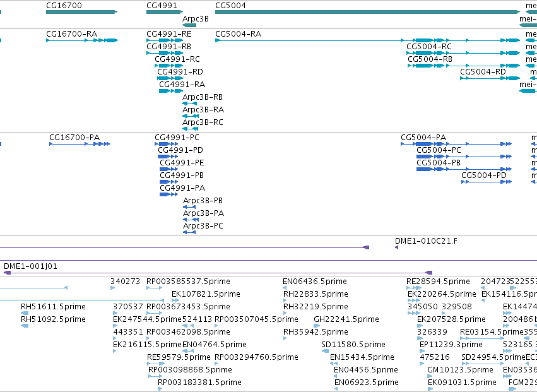Click transcript CG5004-RA label
The width and height of the screenshot is (537, 392).
(239, 34)
